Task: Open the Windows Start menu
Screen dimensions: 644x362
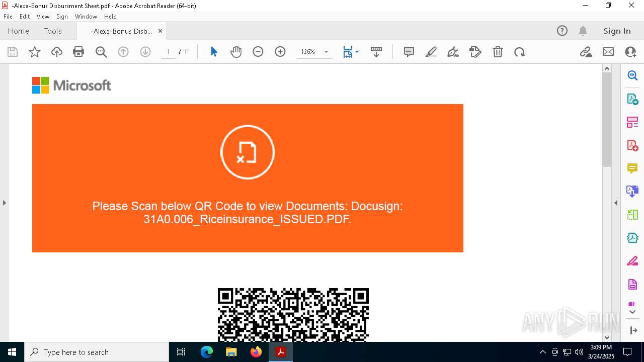Action: (12, 352)
